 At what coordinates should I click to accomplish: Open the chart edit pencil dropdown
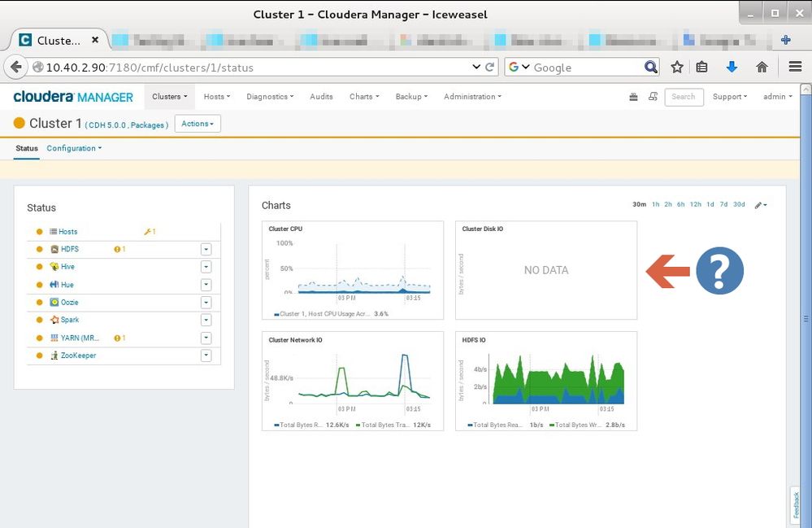coord(760,205)
